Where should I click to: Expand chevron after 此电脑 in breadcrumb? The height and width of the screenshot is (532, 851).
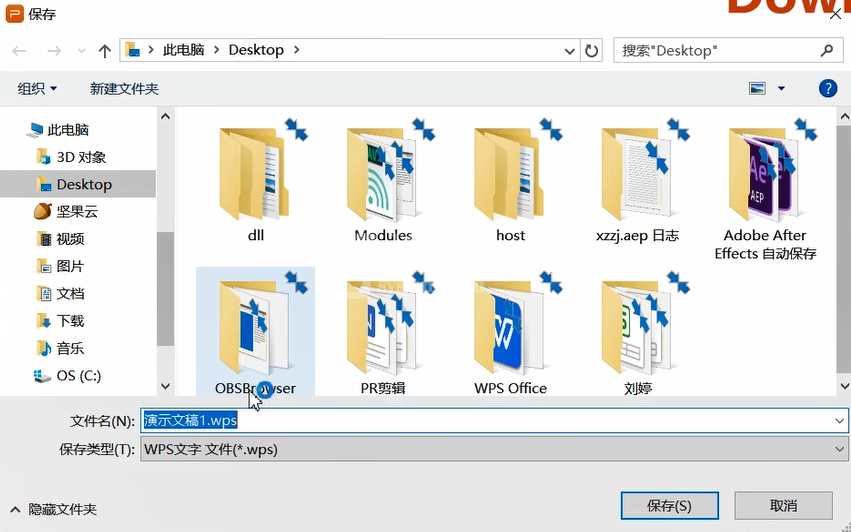(217, 50)
